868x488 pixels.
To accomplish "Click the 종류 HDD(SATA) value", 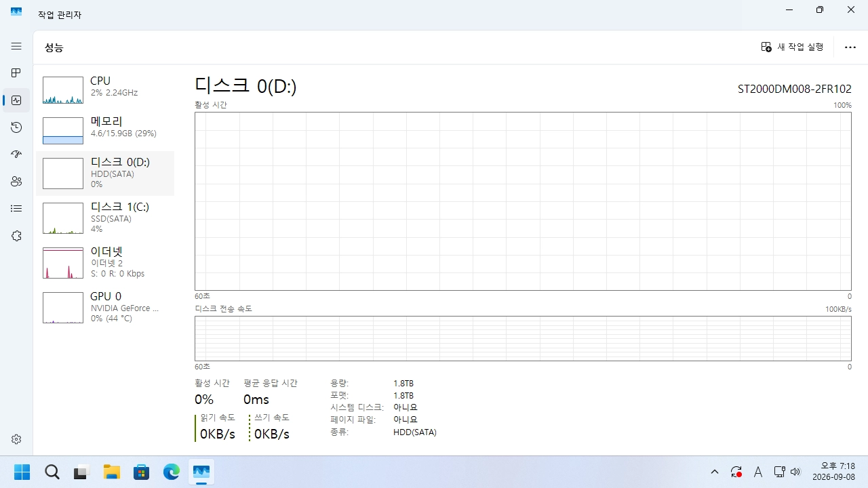I will [x=415, y=432].
